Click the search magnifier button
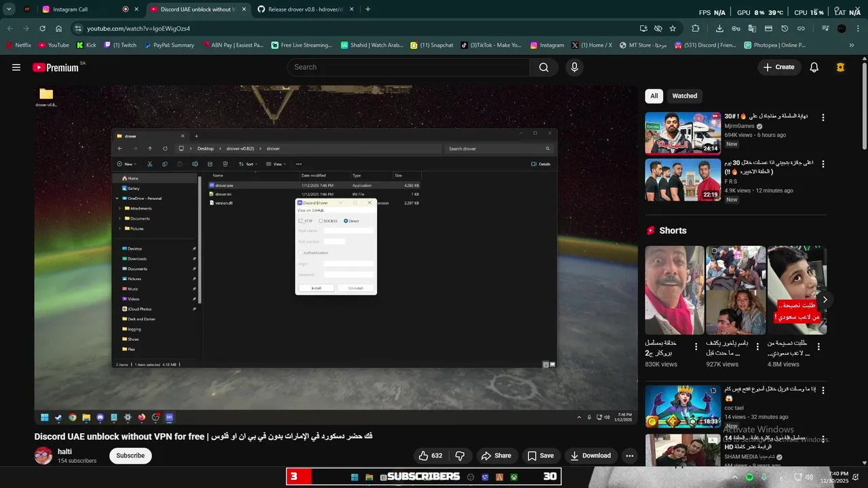868x488 pixels. (544, 67)
